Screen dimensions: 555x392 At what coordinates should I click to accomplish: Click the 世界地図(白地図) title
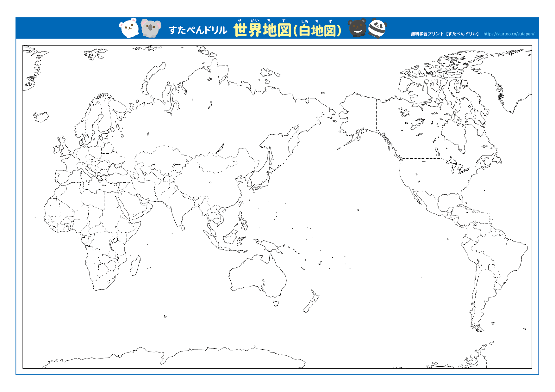(x=288, y=31)
